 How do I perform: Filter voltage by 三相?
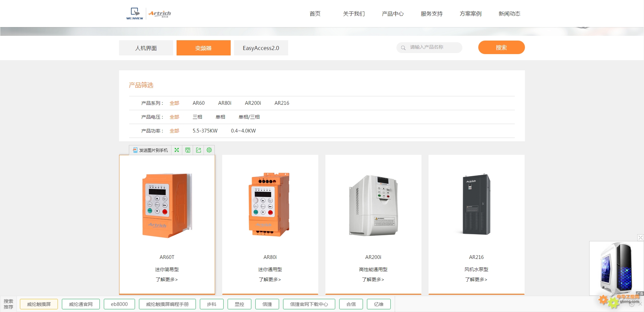point(197,117)
